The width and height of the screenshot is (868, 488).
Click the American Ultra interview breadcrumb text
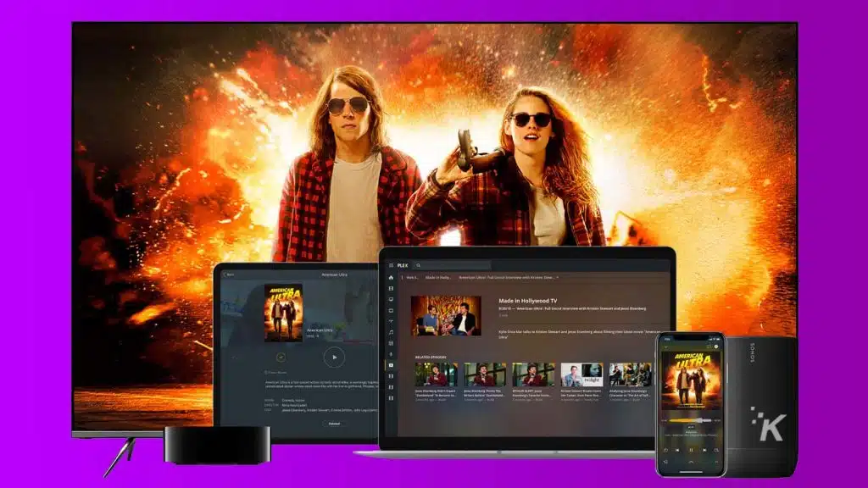(x=507, y=277)
